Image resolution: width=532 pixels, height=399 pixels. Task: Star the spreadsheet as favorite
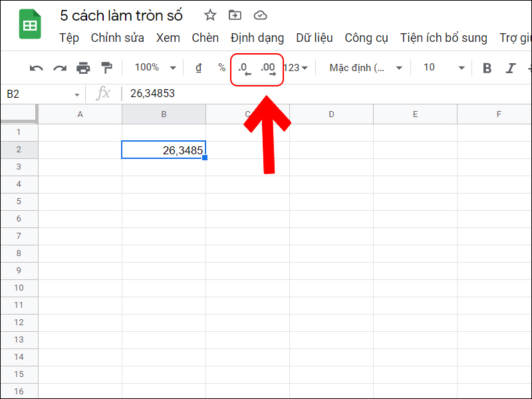(209, 15)
